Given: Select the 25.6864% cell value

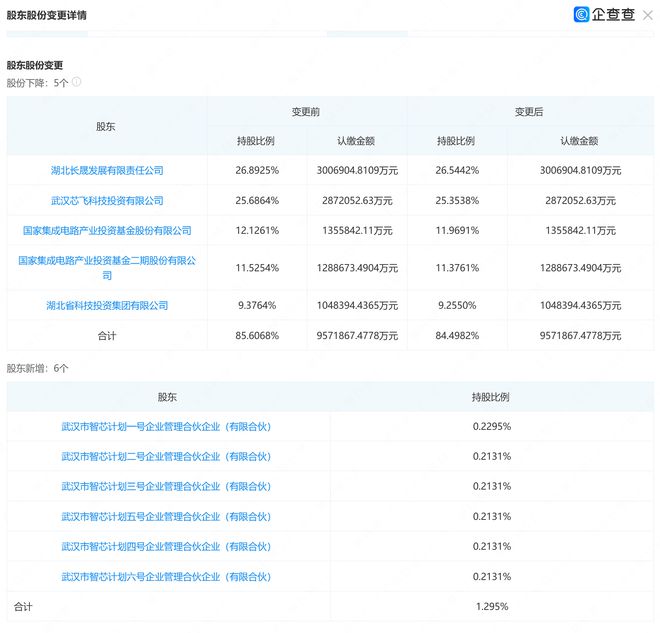Looking at the screenshot, I should [x=257, y=201].
